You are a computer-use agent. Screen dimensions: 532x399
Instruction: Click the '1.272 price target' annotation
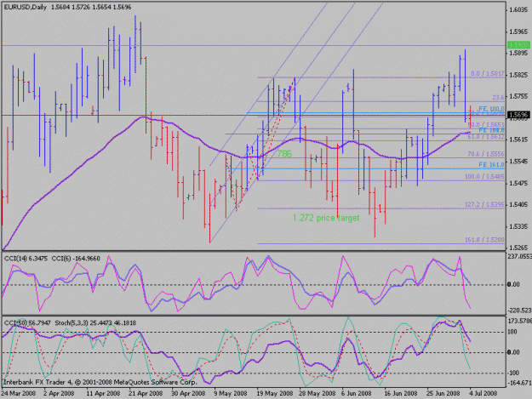326,218
